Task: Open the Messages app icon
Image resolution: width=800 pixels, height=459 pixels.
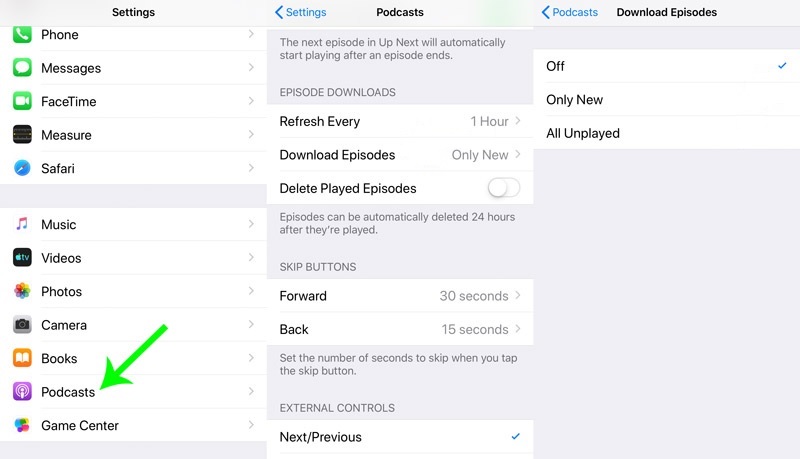Action: click(x=22, y=68)
